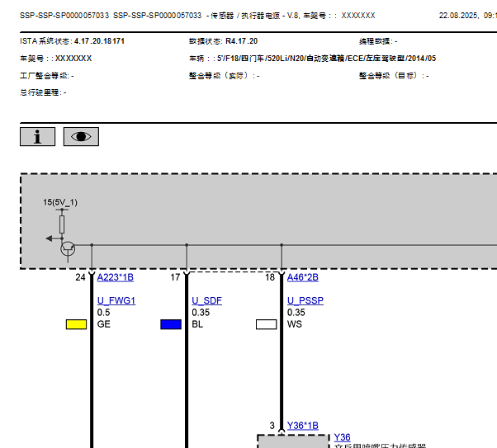Click pin number 24

[x=80, y=277]
